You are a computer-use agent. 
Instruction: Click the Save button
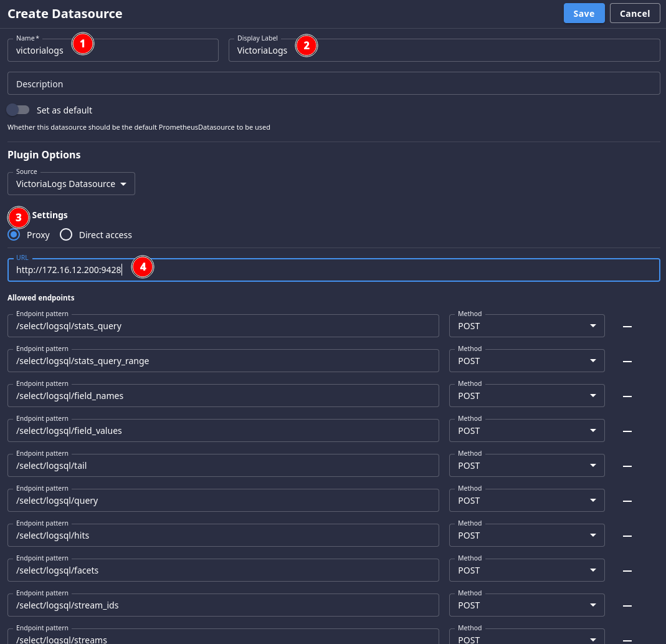(x=584, y=13)
